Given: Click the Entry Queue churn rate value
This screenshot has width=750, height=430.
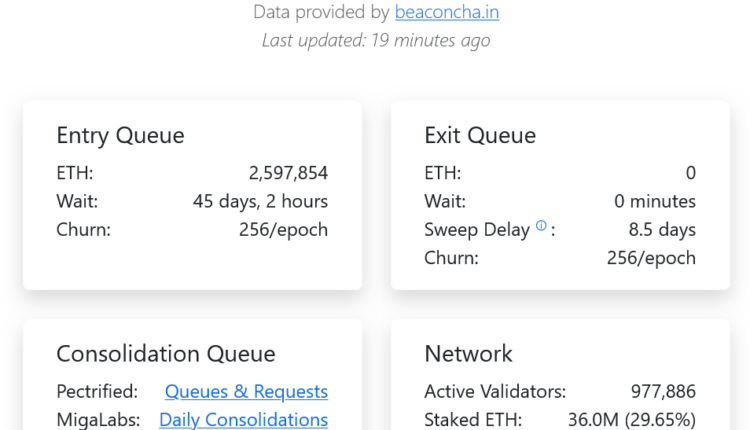Looking at the screenshot, I should click(283, 229).
